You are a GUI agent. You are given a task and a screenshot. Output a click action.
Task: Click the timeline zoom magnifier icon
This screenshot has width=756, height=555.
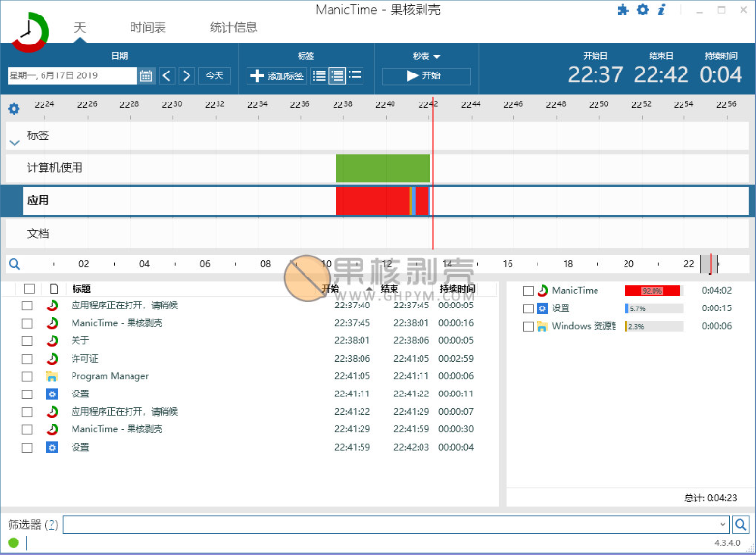[15, 264]
